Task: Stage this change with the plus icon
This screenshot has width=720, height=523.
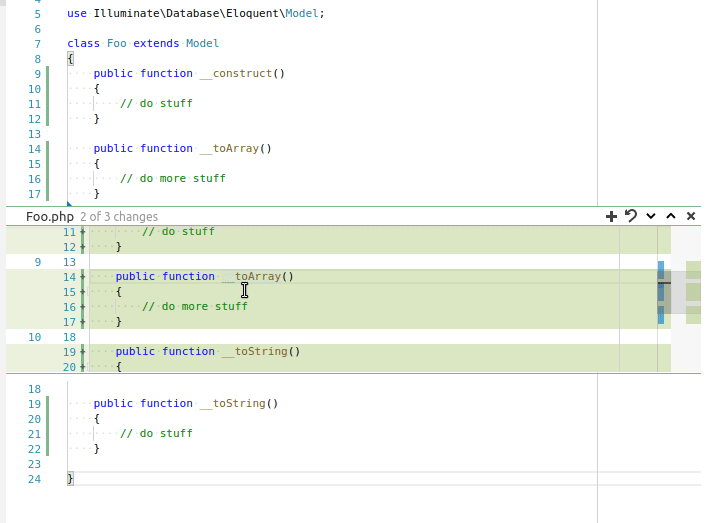Action: (x=611, y=216)
